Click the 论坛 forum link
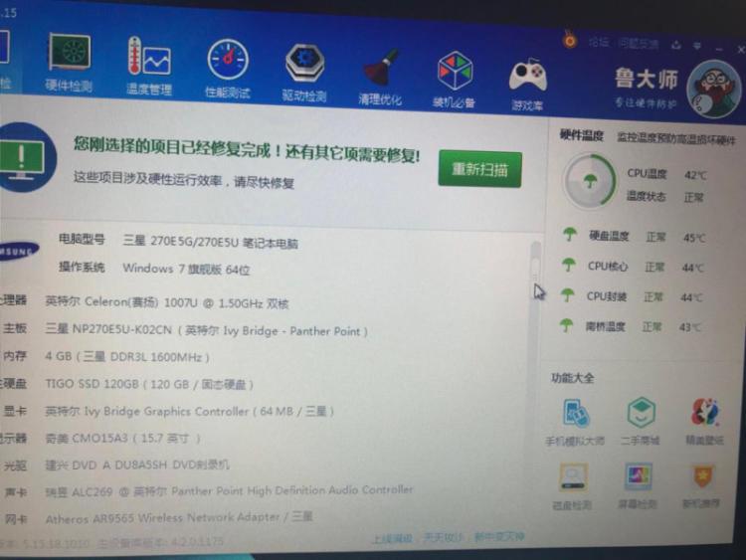746x560 pixels. 599,43
